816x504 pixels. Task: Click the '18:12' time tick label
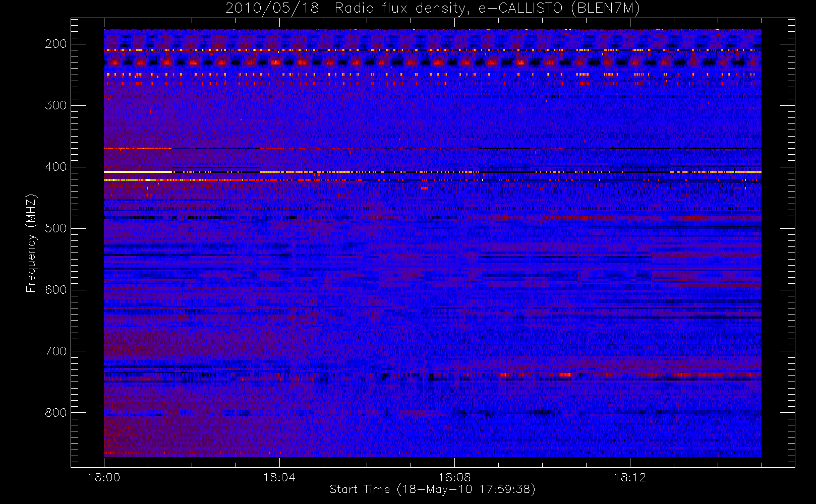[630, 477]
